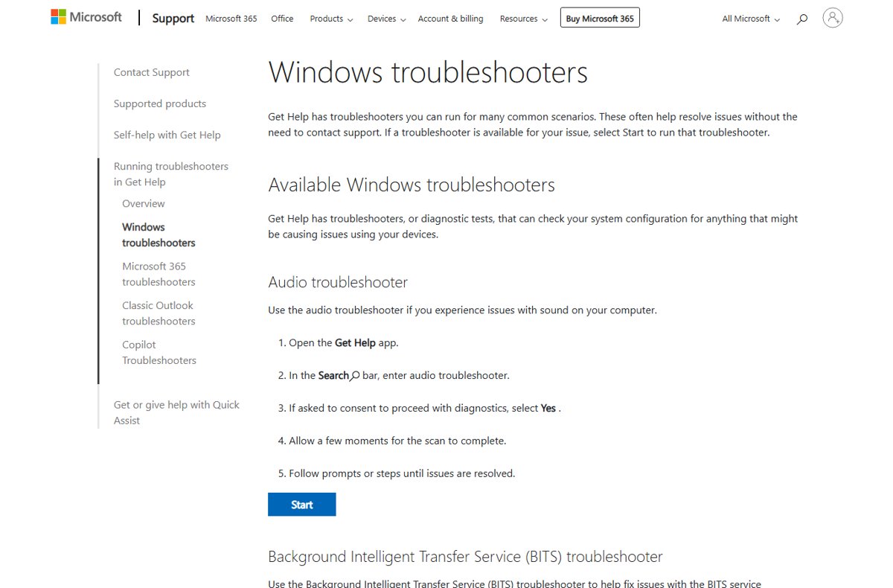The image size is (893, 588).
Task: Open Self-help with Get Help link
Action: click(167, 135)
